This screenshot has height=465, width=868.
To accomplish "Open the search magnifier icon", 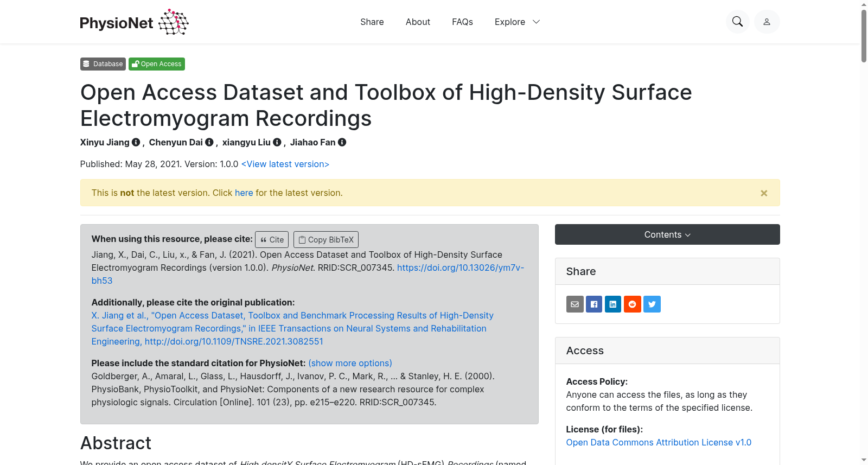I will click(x=737, y=22).
